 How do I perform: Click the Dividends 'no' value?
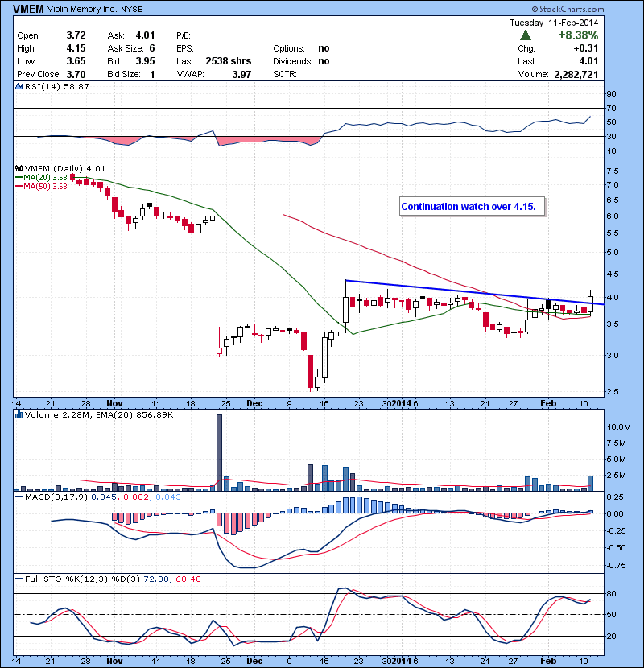324,61
